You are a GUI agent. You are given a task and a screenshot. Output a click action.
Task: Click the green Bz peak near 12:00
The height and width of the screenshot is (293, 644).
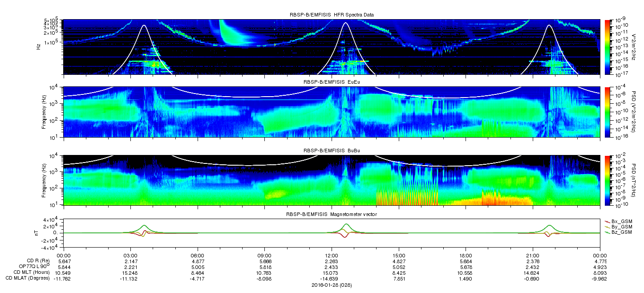(x=346, y=224)
